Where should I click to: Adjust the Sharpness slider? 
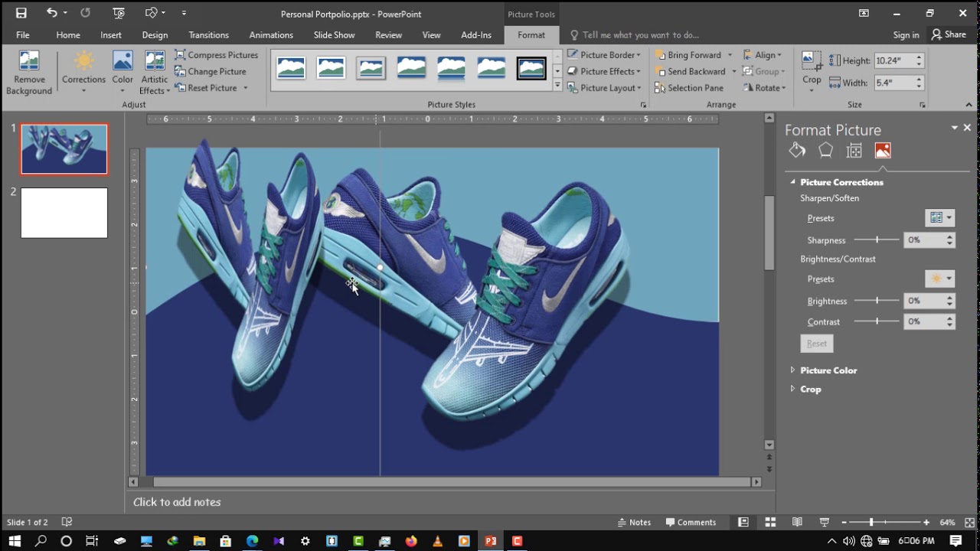(877, 240)
